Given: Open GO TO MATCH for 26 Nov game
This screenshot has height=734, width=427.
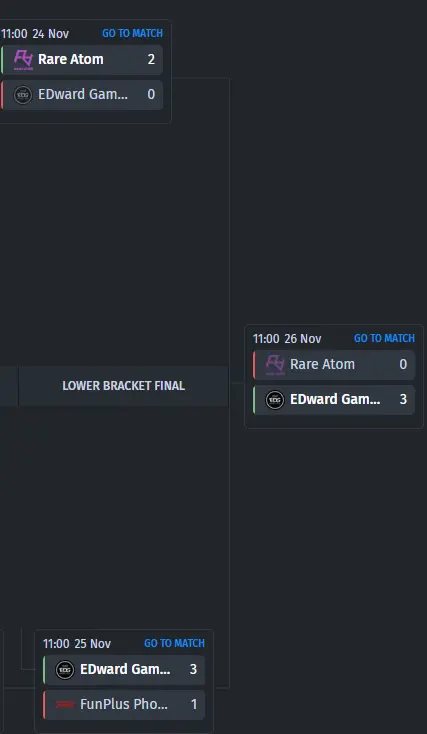Looking at the screenshot, I should pyautogui.click(x=384, y=338).
